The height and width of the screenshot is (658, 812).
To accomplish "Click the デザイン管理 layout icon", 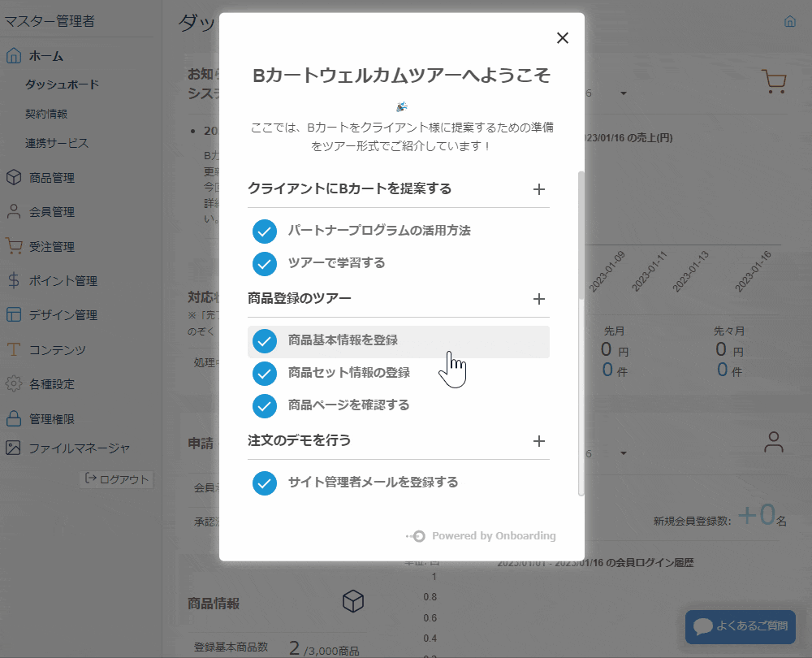I will [14, 314].
